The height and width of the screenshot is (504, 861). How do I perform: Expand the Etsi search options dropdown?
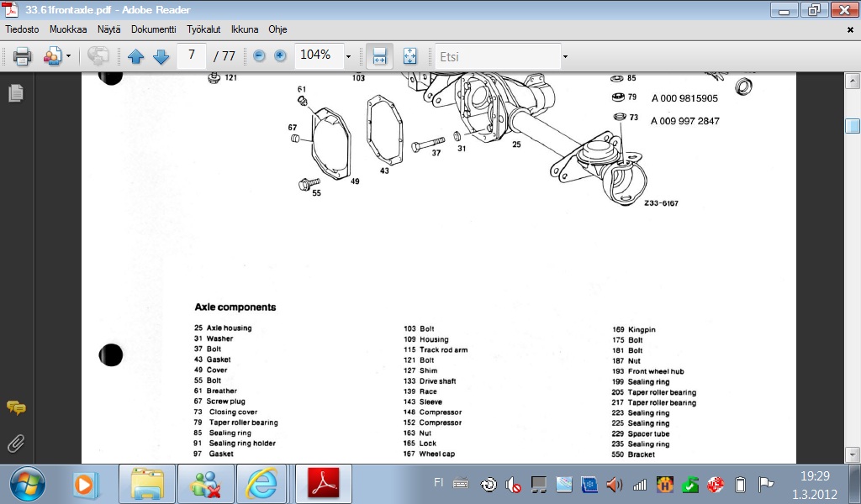pyautogui.click(x=565, y=56)
